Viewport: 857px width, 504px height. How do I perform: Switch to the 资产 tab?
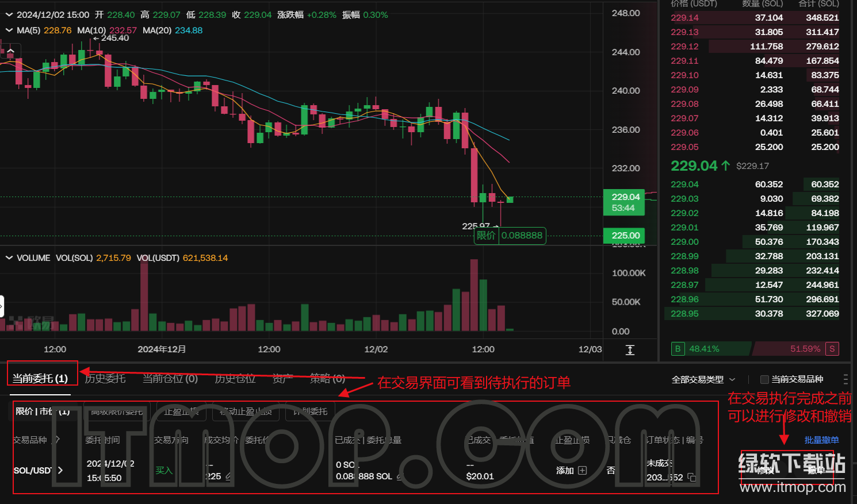[x=282, y=379]
